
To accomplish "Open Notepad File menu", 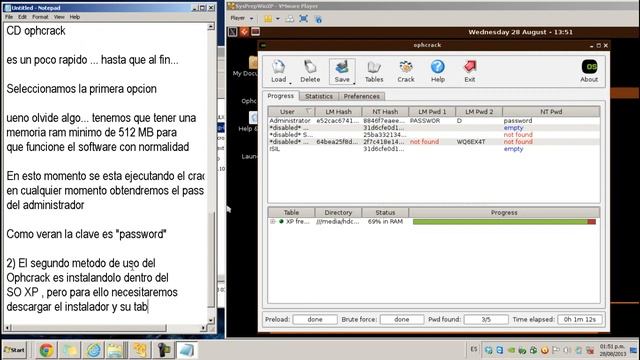I will pyautogui.click(x=9, y=17).
